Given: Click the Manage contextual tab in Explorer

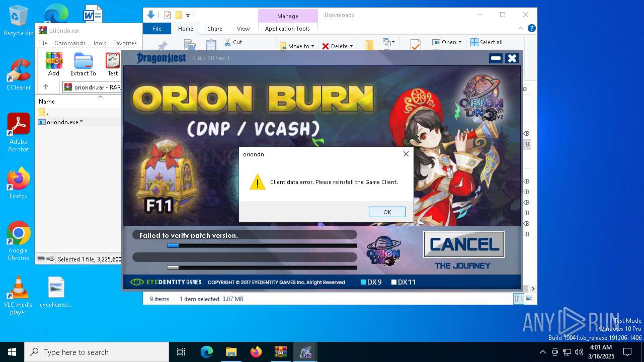Looking at the screenshot, I should [288, 16].
